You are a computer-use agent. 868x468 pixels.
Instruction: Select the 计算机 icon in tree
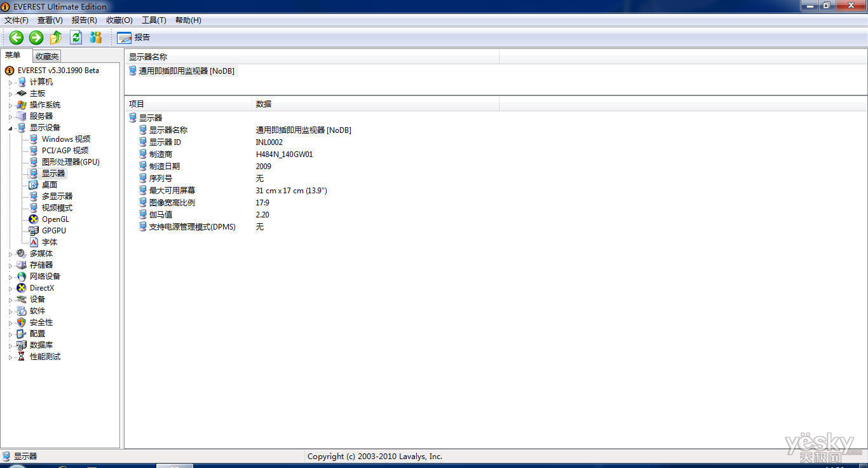22,82
